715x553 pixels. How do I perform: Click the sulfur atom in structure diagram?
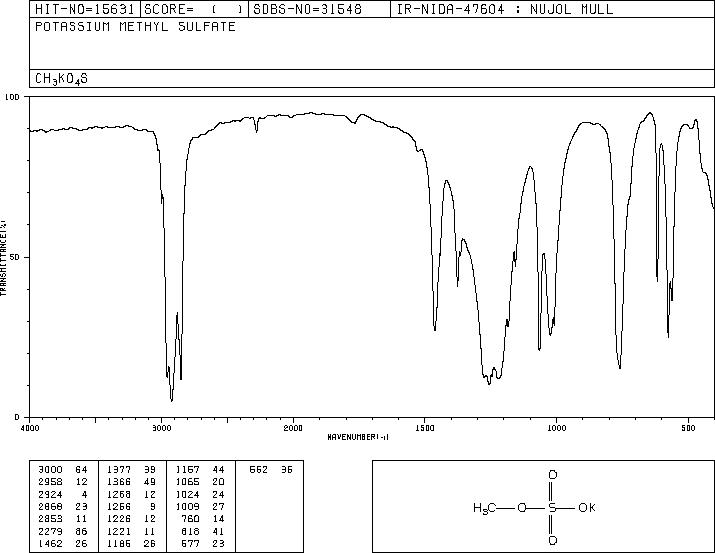click(552, 507)
